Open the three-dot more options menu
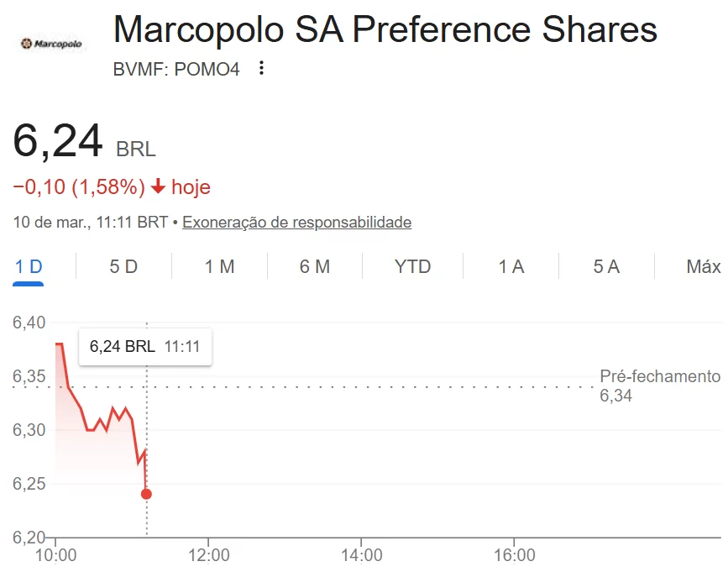The width and height of the screenshot is (728, 572). tap(261, 69)
